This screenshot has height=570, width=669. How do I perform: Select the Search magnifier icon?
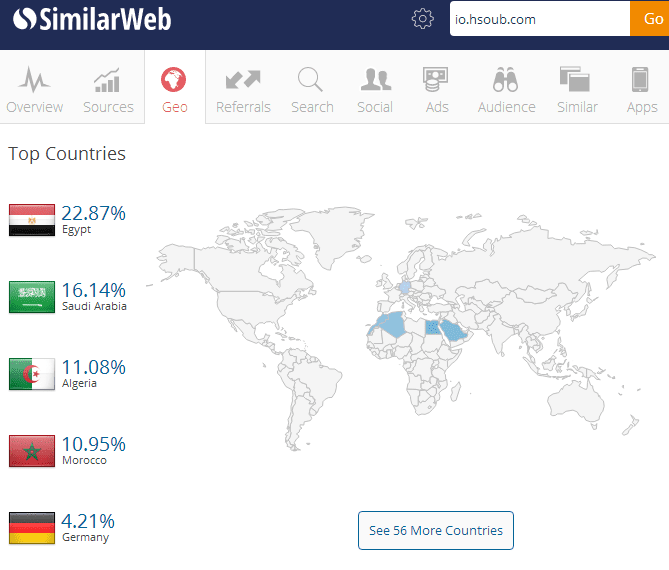[x=311, y=80]
